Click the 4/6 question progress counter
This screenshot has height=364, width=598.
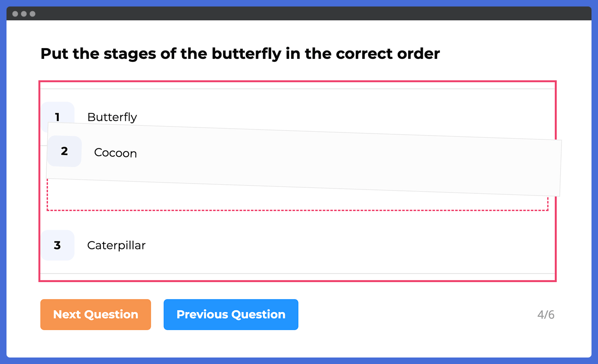[x=546, y=315]
